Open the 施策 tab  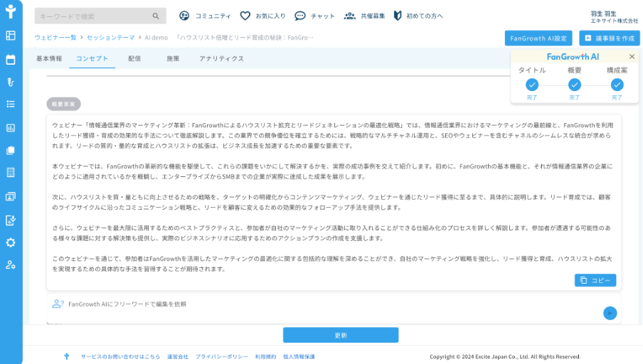pyautogui.click(x=173, y=58)
